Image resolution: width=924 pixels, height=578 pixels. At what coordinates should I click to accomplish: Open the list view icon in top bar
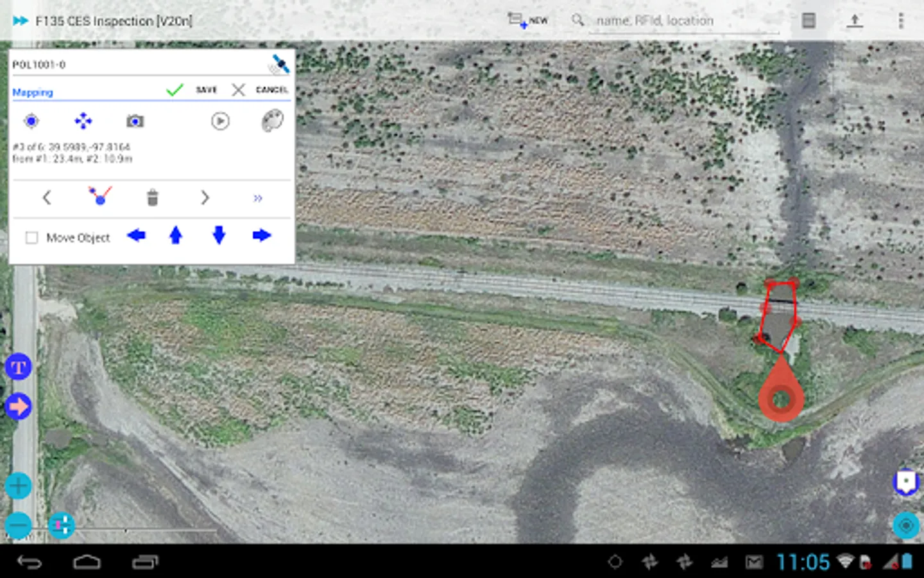click(809, 21)
